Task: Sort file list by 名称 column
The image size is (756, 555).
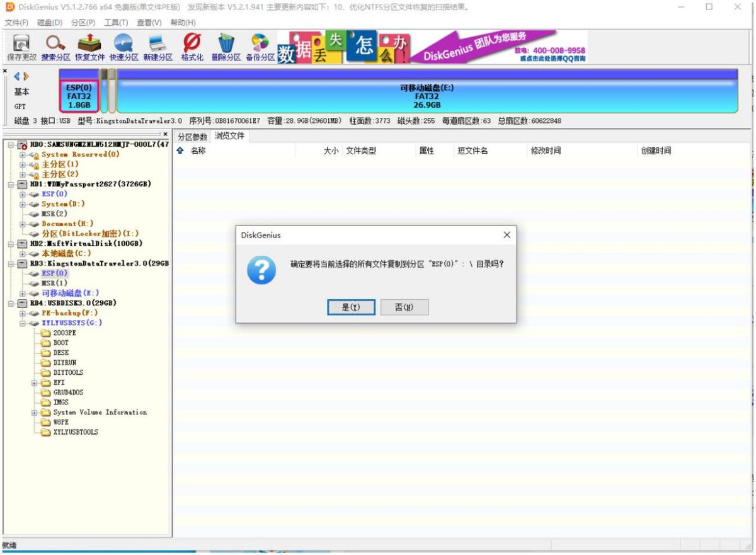Action: pos(198,151)
